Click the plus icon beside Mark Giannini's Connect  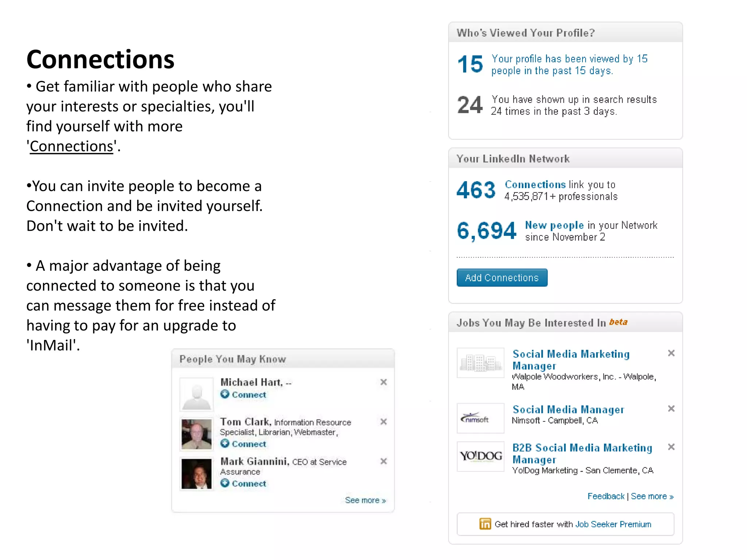coord(225,483)
